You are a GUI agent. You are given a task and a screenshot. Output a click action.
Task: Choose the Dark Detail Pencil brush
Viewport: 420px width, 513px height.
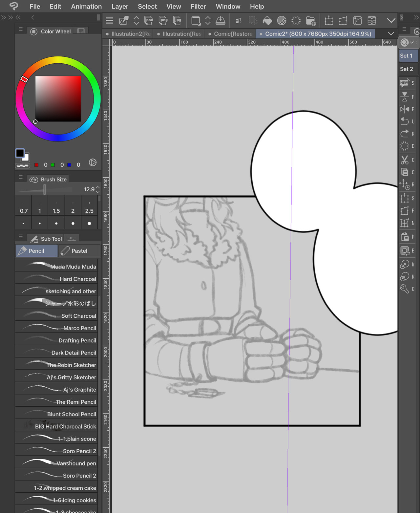pos(56,353)
